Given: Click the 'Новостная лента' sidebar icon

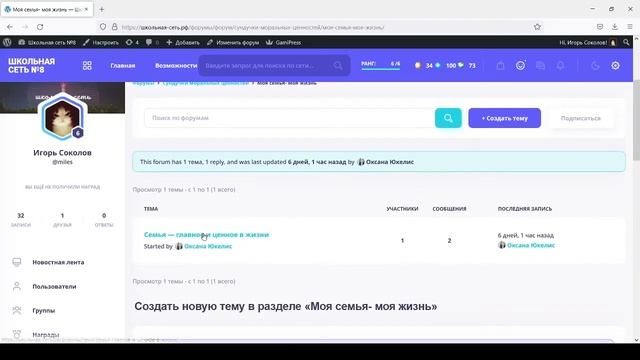Looking at the screenshot, I should [x=17, y=262].
